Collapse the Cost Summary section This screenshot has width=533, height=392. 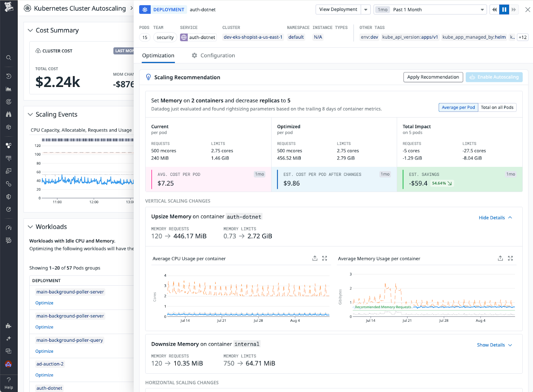tap(30, 30)
